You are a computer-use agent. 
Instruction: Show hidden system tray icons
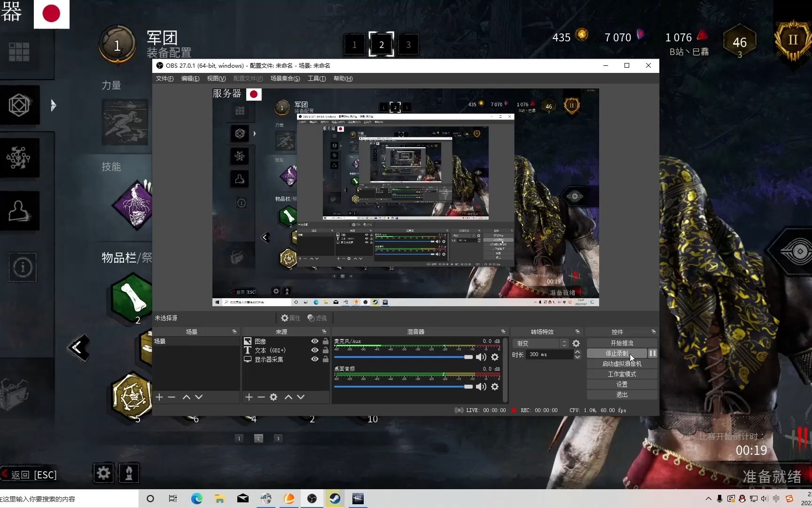(709, 499)
